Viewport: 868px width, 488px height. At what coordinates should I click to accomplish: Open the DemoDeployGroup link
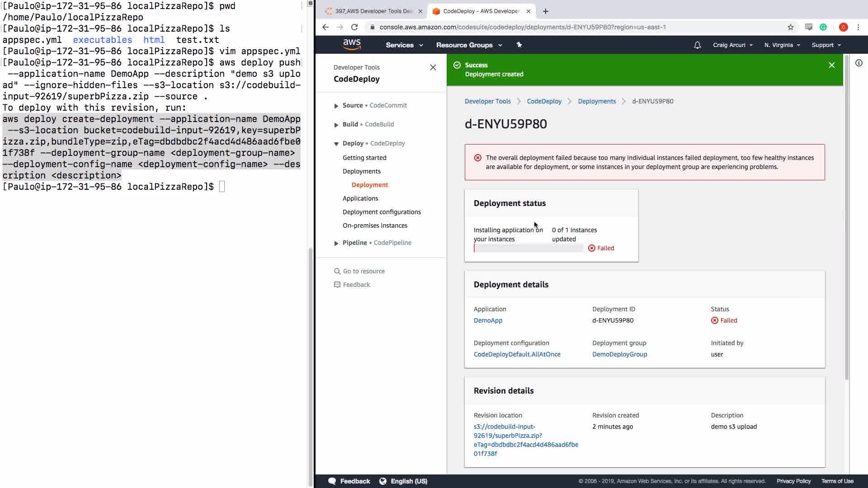tap(619, 354)
